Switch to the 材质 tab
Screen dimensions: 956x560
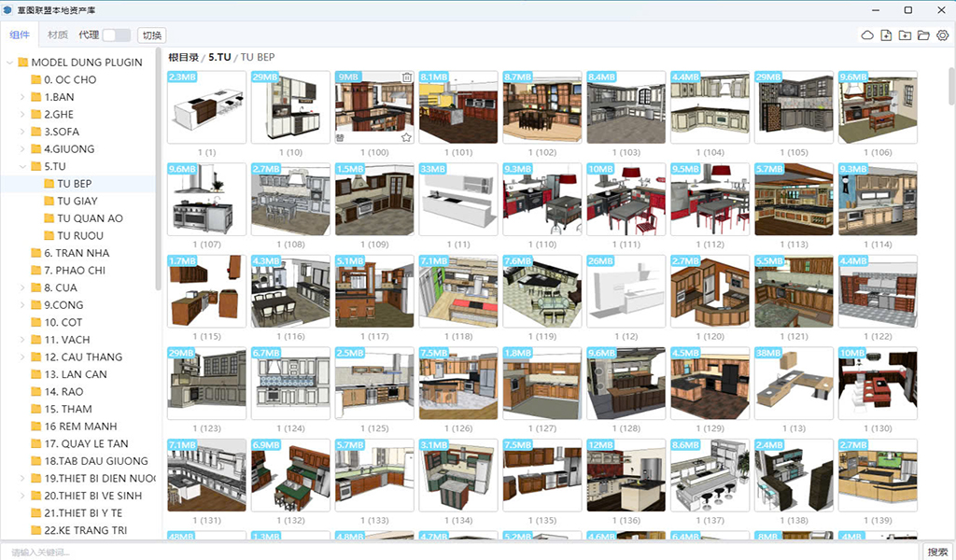coord(58,35)
